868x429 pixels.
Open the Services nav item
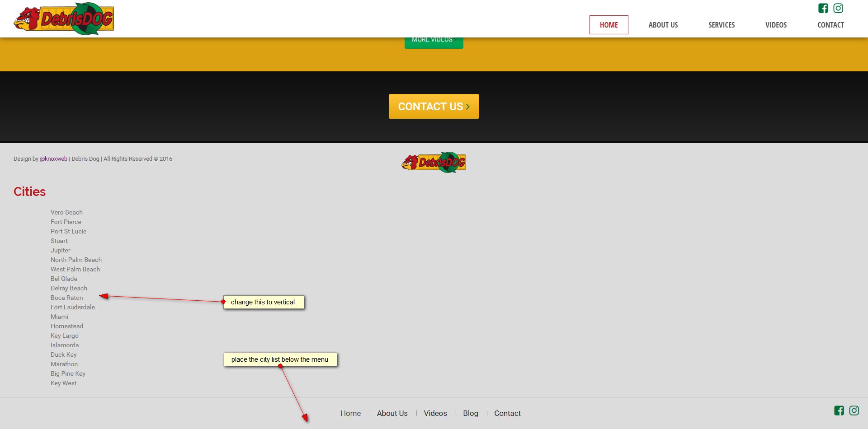[722, 25]
